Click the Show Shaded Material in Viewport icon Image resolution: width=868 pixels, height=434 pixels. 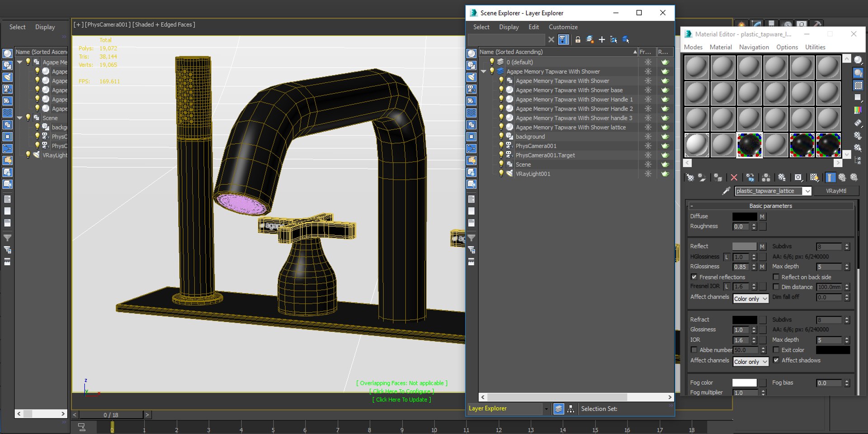coord(814,177)
